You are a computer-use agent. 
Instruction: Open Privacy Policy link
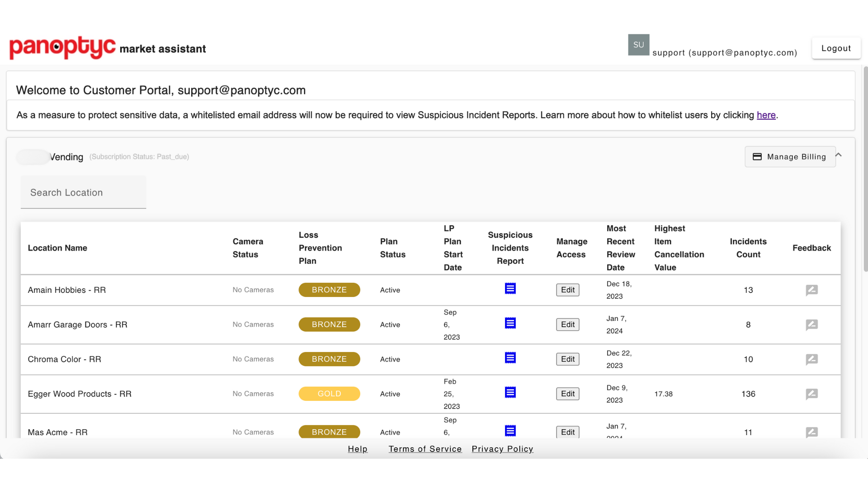[x=502, y=449]
